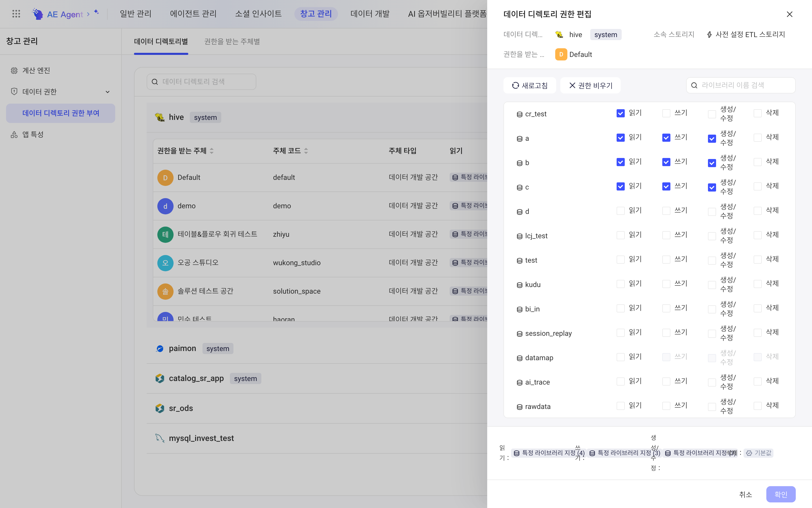Click the sr_ods catalog icon
The image size is (812, 508).
tap(160, 408)
